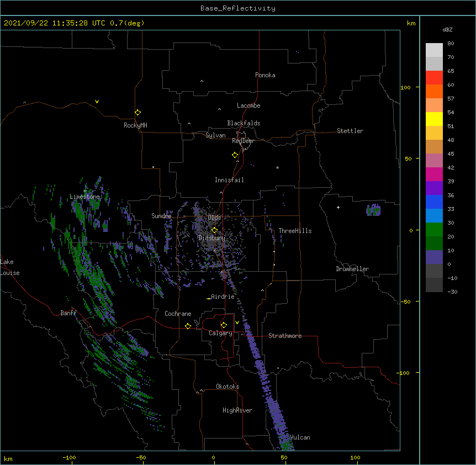
Task: Select the bright yellow swatch below 54 dBZ
Action: click(x=434, y=119)
